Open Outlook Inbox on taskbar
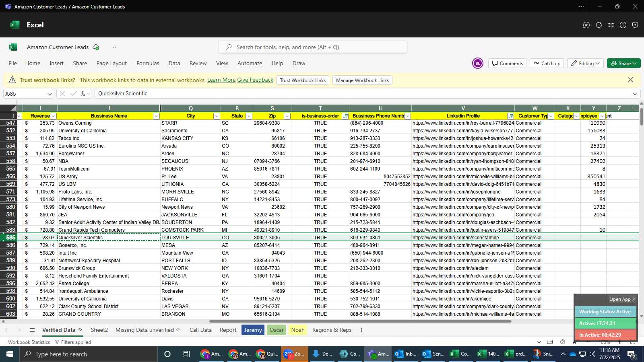644x362 pixels. (406, 354)
